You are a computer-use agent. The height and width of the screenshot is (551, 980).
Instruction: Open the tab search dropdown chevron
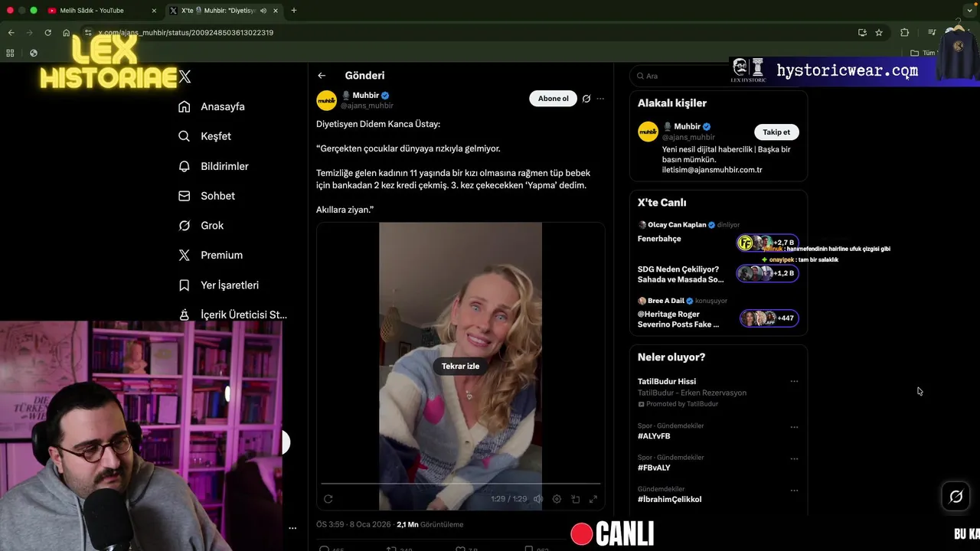(x=969, y=11)
